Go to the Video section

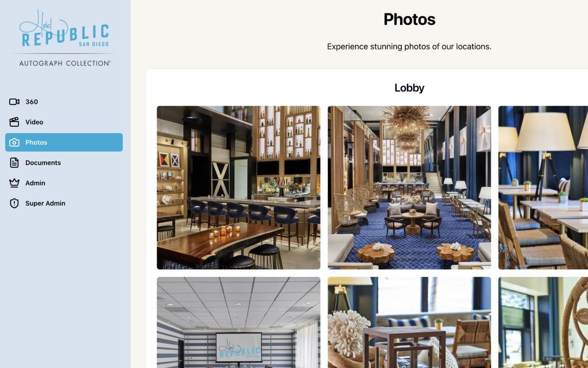pos(64,122)
